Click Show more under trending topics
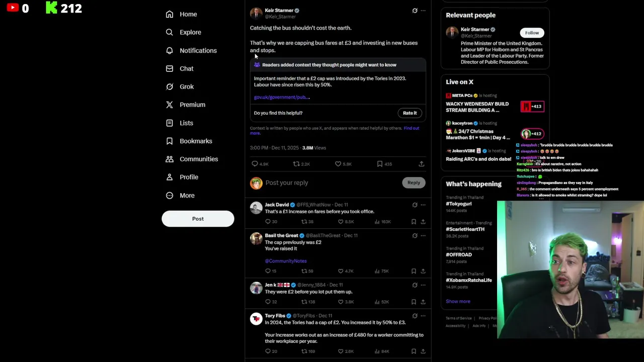 (x=458, y=301)
